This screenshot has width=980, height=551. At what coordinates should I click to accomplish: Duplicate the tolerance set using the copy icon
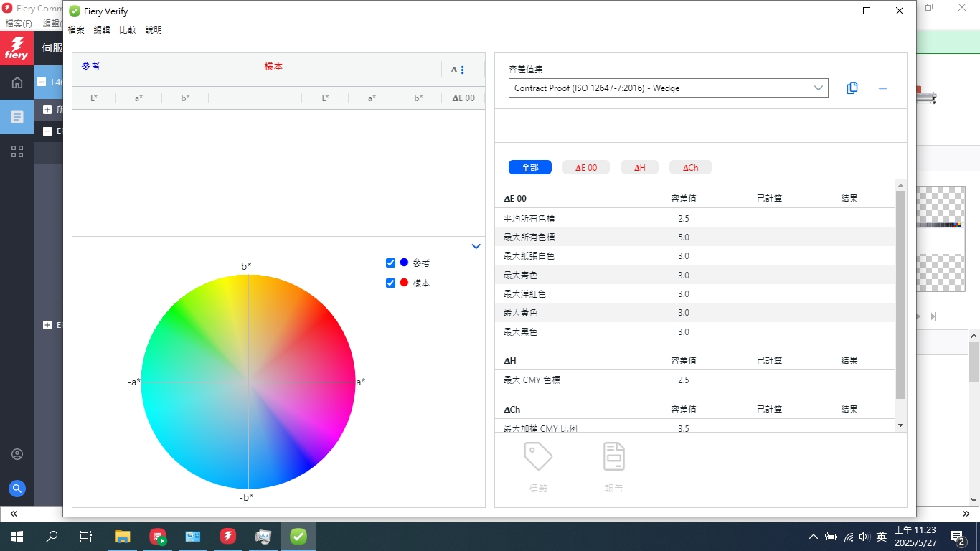(852, 88)
